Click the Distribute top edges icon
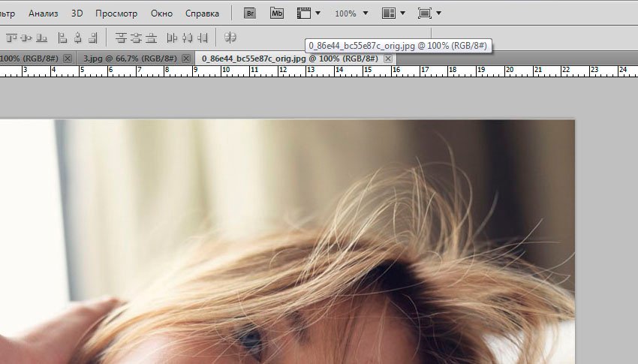Screen dimensions: 638x364 tap(121, 37)
